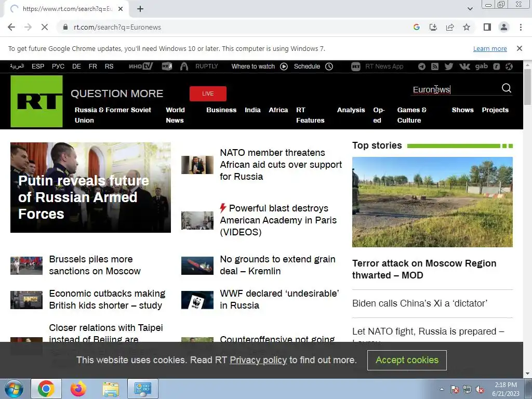The height and width of the screenshot is (399, 532).
Task: Open Brussels piles more sanctions on Moscow
Action: [x=95, y=265]
